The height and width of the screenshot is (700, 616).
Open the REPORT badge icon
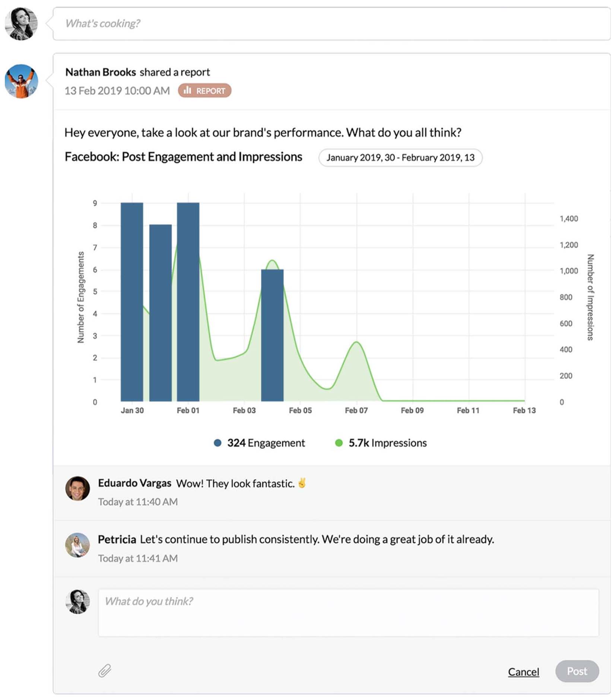click(x=204, y=90)
